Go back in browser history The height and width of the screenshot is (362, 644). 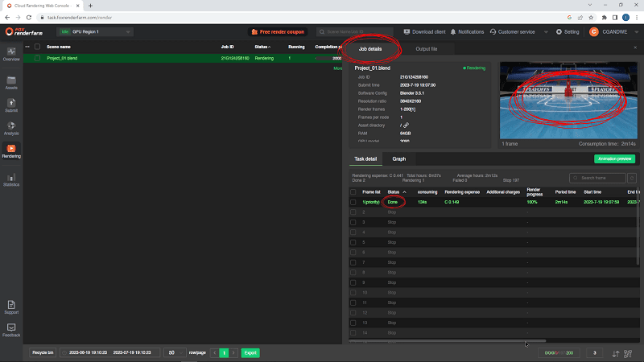[7, 17]
